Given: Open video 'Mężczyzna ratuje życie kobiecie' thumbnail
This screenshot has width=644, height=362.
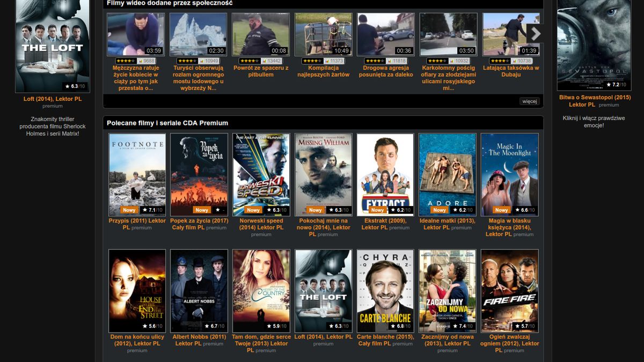Looking at the screenshot, I should [x=136, y=34].
